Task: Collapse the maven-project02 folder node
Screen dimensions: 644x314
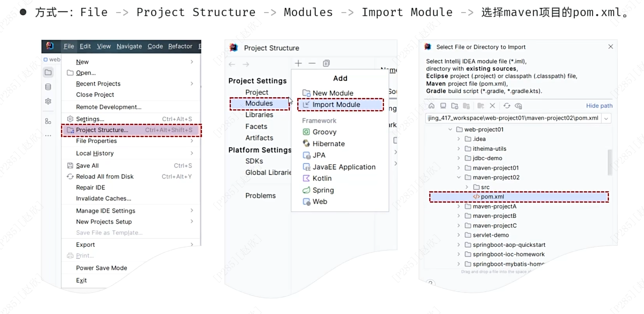Action: point(459,177)
